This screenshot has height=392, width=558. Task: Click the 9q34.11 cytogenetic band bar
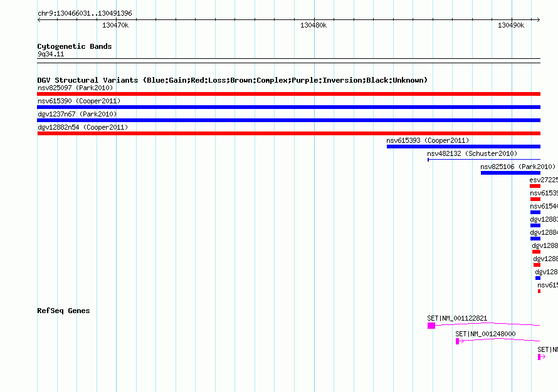pos(288,61)
